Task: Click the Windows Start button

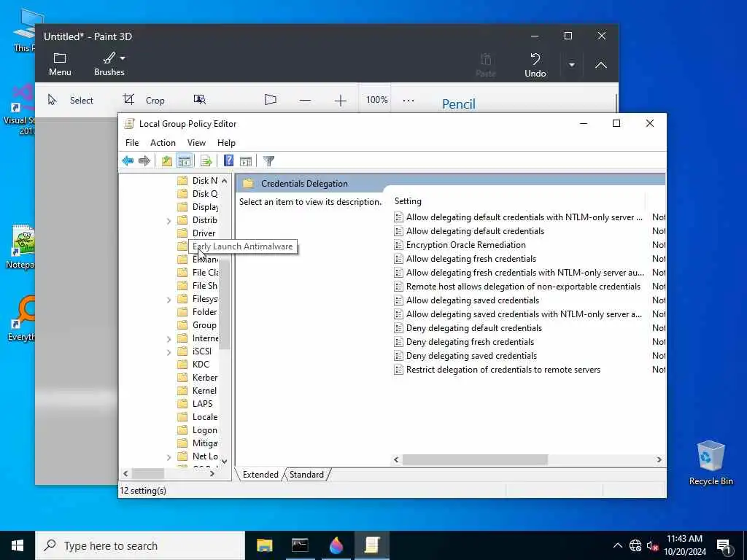Action: (x=18, y=545)
